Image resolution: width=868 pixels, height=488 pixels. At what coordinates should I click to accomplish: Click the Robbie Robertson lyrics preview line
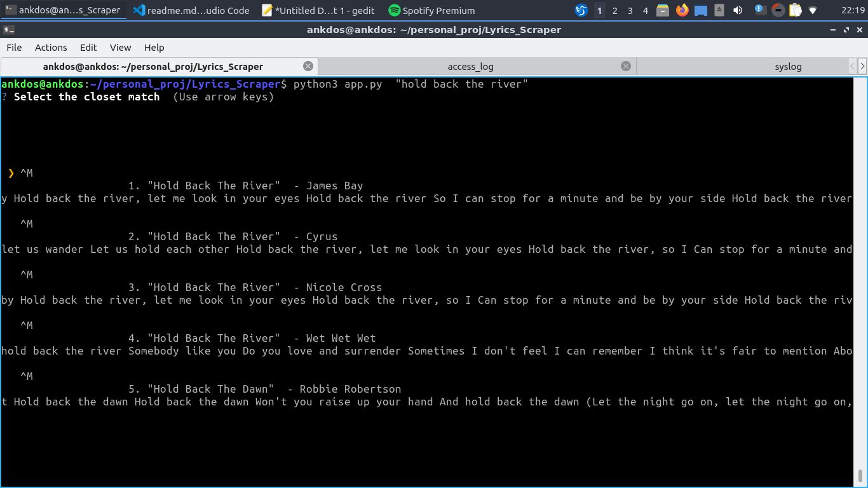tap(426, 402)
